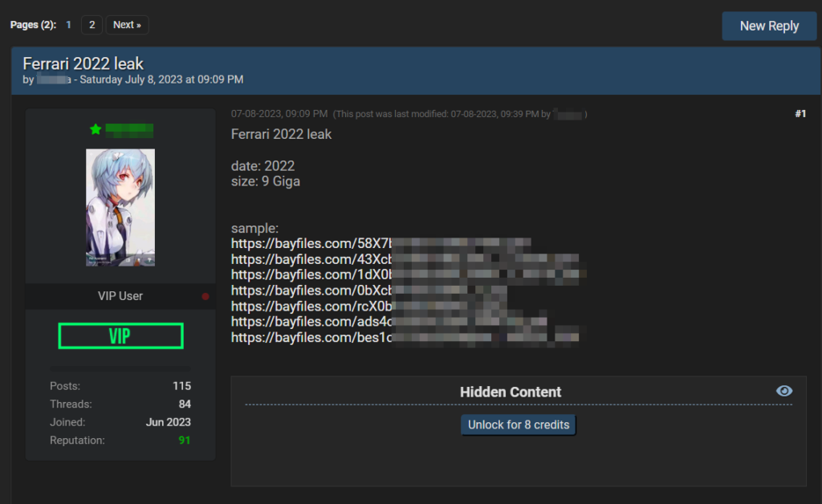Viewport: 822px width, 504px height.
Task: Click the Hidden Content header text
Action: point(511,392)
